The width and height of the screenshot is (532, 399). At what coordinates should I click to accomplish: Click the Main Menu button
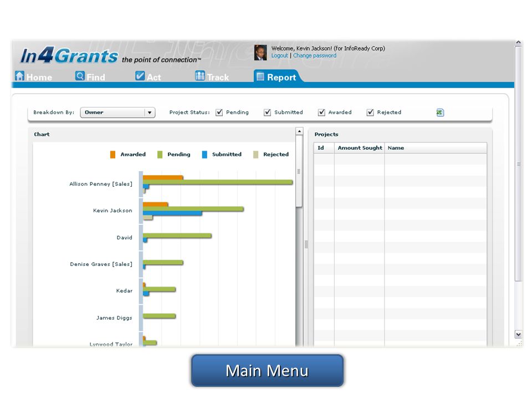[267, 371]
